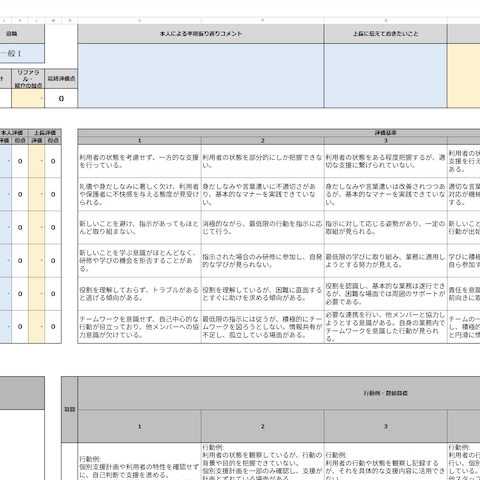
Task: Select the 評価基準 table header
Action: pyautogui.click(x=385, y=133)
